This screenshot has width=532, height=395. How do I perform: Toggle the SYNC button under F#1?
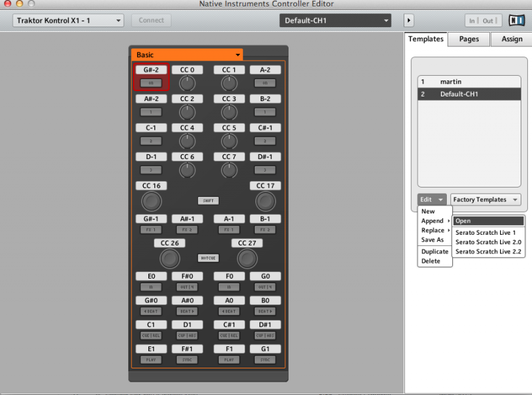[x=188, y=360]
